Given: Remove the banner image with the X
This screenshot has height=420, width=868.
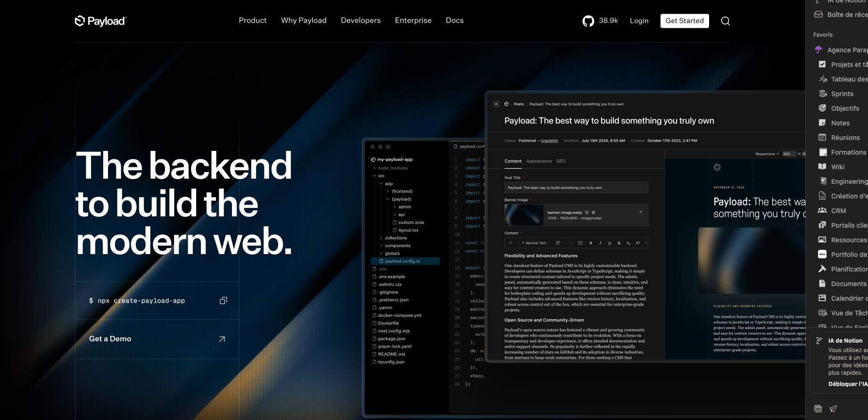Looking at the screenshot, I should tap(640, 212).
